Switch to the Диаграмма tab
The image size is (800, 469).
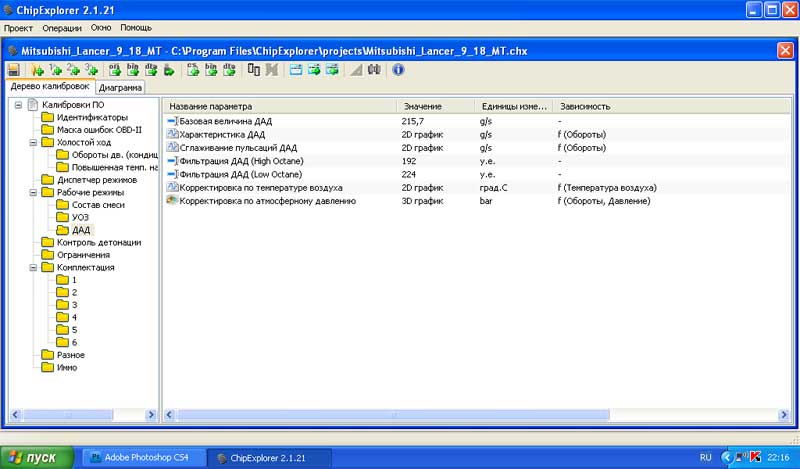pos(120,88)
